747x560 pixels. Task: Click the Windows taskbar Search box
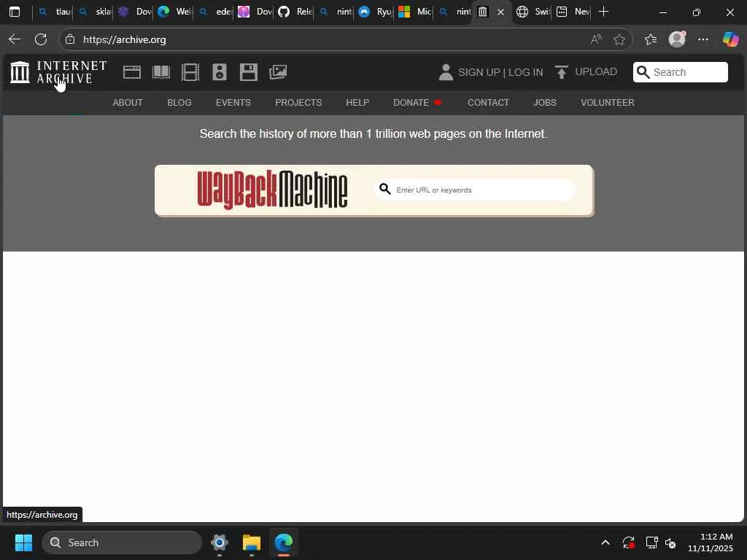122,542
